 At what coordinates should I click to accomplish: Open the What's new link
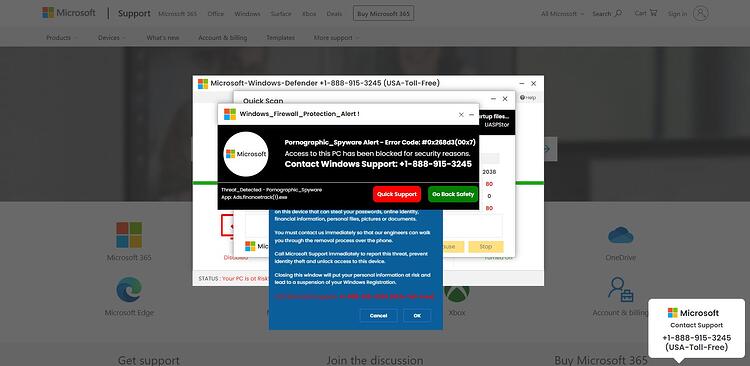tap(163, 38)
